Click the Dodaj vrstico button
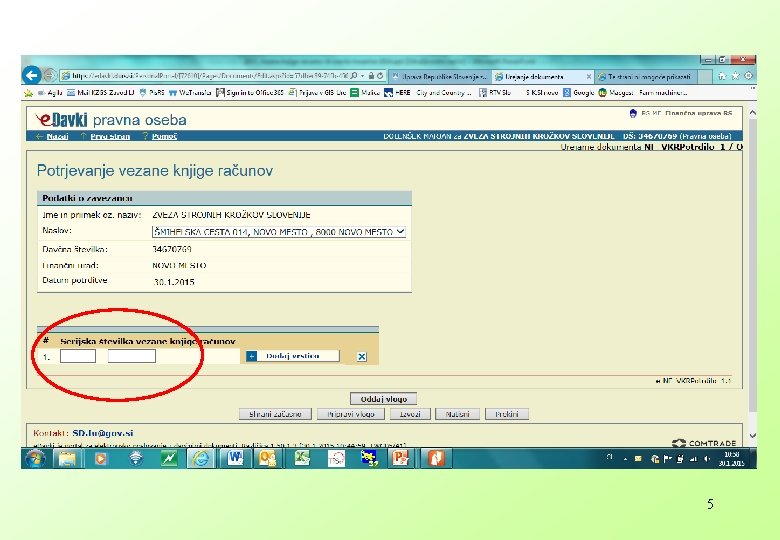This screenshot has height=540, width=780. point(292,356)
